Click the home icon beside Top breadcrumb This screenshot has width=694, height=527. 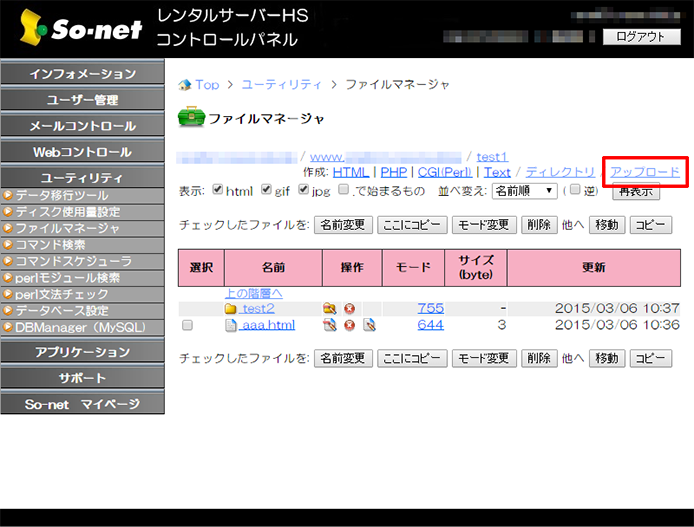184,85
